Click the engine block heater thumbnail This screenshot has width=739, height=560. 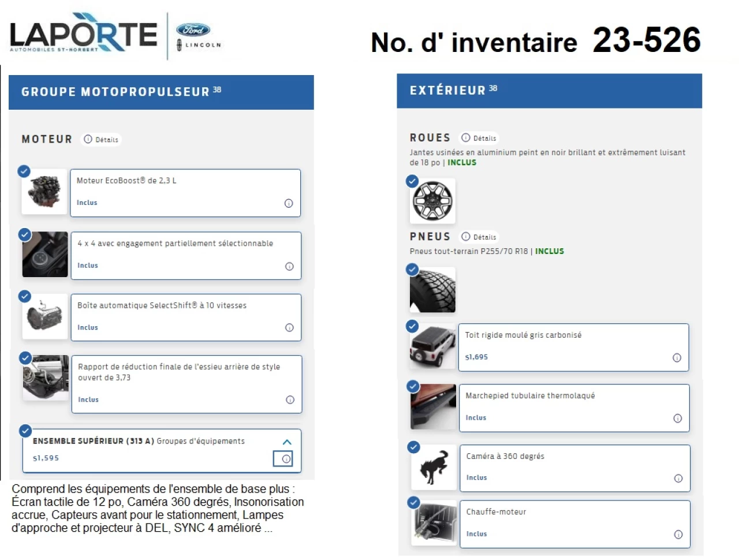click(434, 524)
